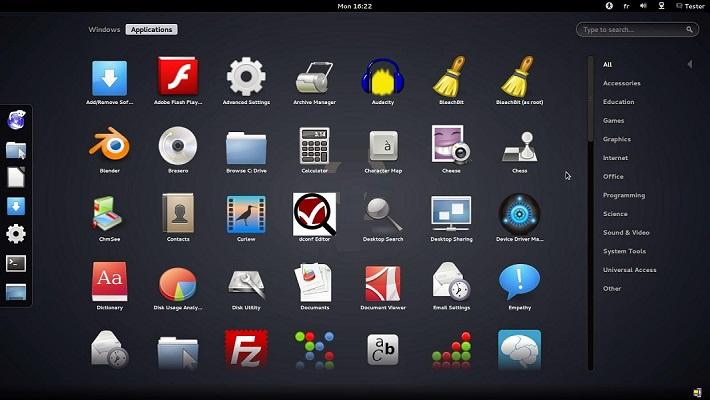Open the clock at Mon 16:22

[355, 6]
